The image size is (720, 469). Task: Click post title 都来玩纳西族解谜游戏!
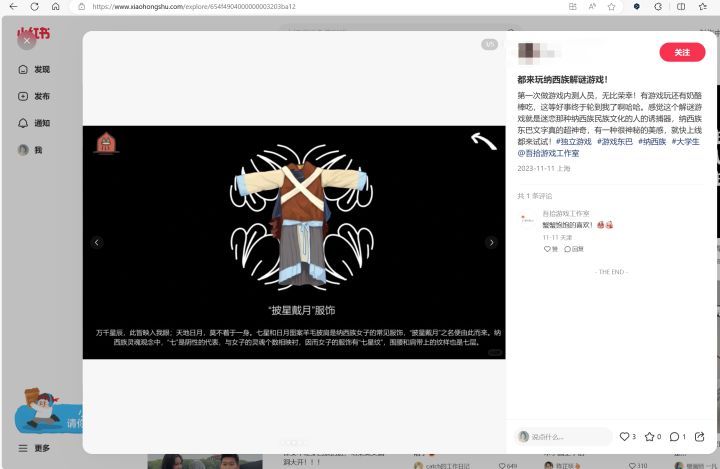click(x=562, y=79)
